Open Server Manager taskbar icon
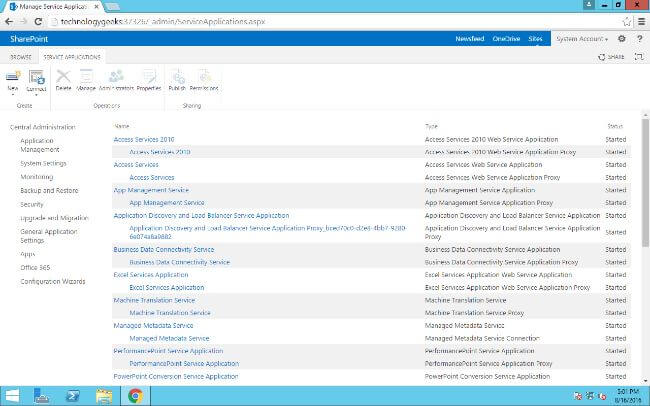 [42, 396]
